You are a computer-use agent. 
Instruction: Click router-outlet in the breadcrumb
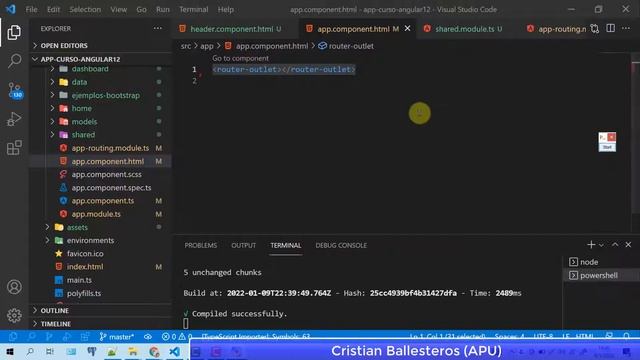click(351, 46)
